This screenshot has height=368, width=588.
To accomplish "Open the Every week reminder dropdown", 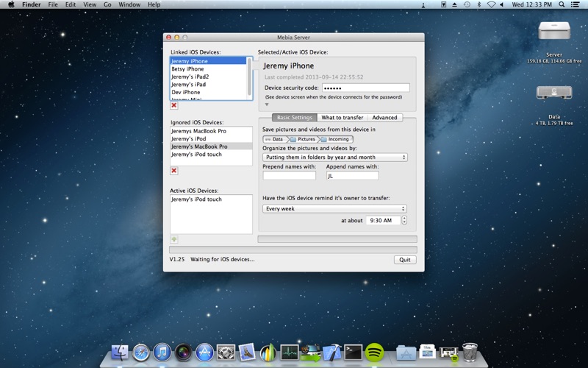I will (x=335, y=209).
